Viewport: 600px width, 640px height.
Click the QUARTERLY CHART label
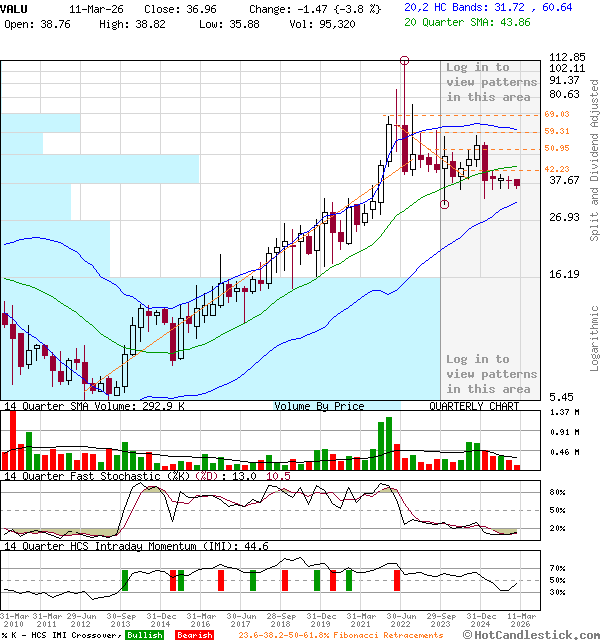point(474,406)
